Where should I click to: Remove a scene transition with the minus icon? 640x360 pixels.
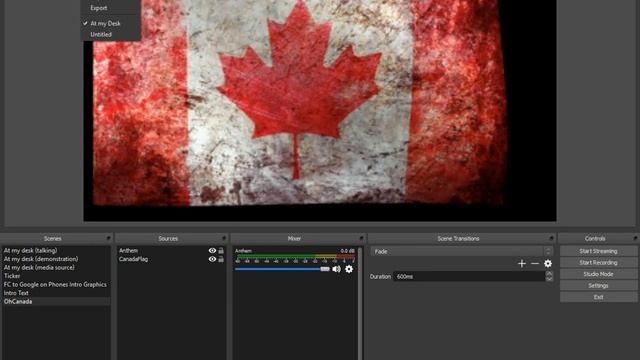pyautogui.click(x=535, y=264)
